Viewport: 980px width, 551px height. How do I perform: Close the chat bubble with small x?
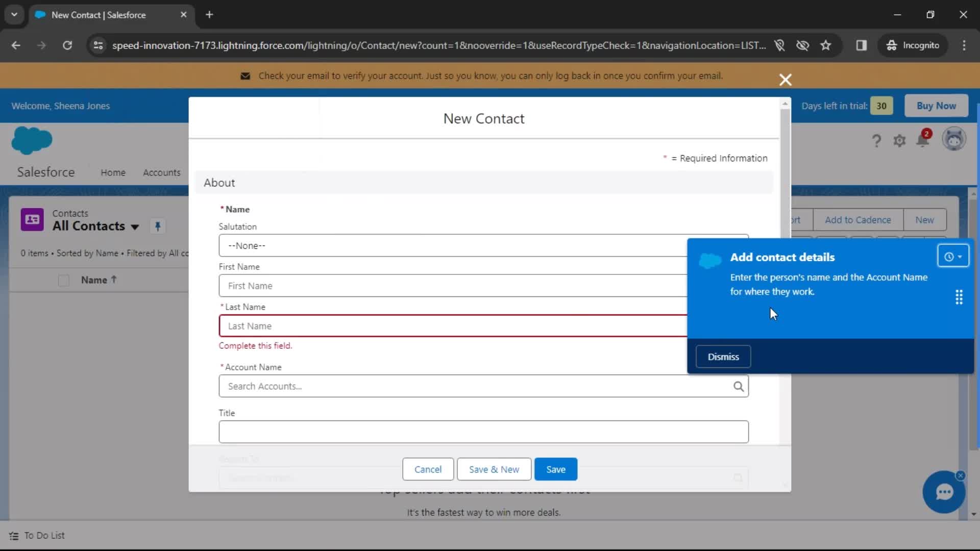pyautogui.click(x=960, y=475)
